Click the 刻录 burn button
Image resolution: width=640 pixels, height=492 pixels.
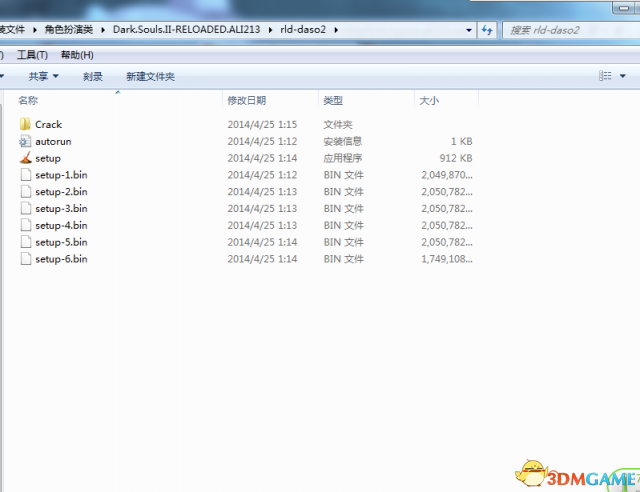93,76
